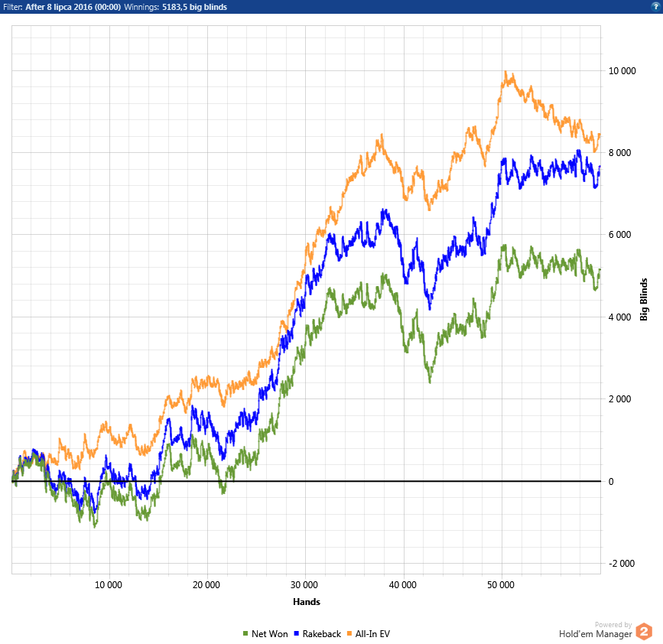Click the Rakeback legend label

pos(322,634)
